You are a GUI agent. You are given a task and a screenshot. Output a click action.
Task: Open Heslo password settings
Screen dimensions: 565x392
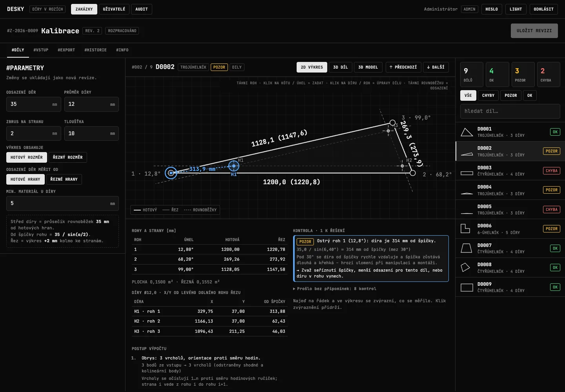coord(492,9)
